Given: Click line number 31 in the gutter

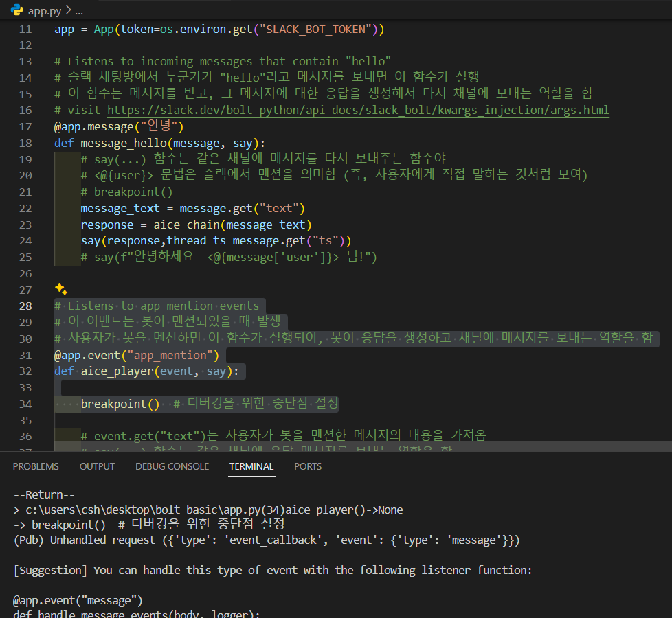Looking at the screenshot, I should [25, 356].
